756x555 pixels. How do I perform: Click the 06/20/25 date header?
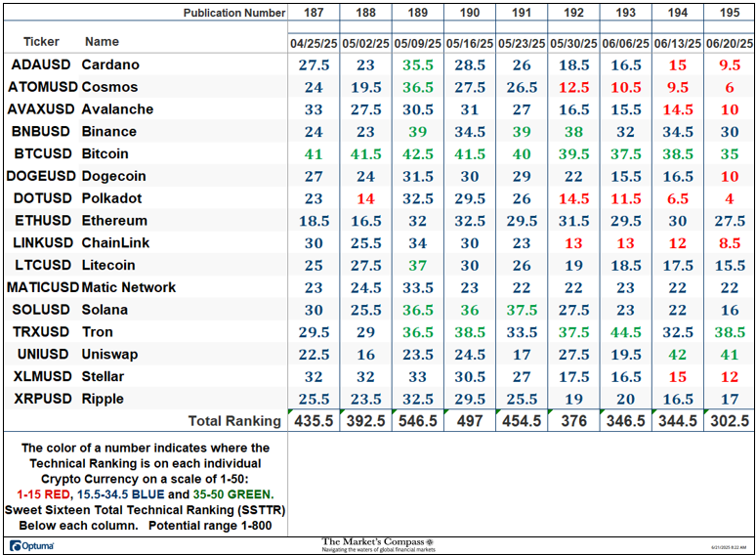click(x=730, y=44)
